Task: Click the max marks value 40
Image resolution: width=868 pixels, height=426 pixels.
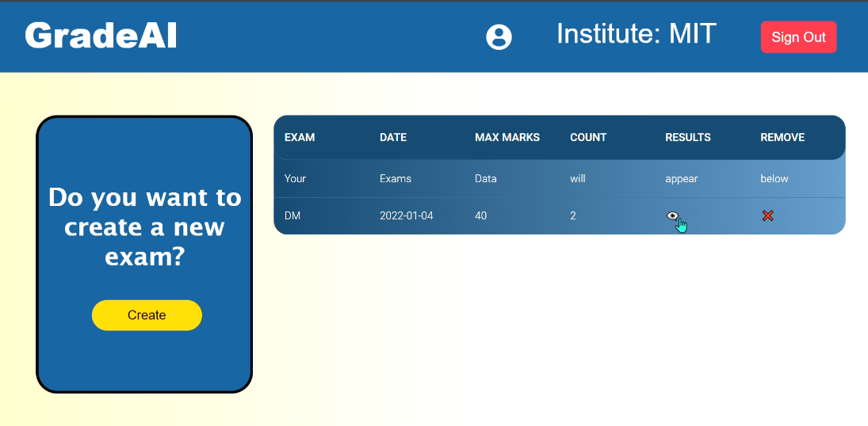Action: pyautogui.click(x=481, y=215)
